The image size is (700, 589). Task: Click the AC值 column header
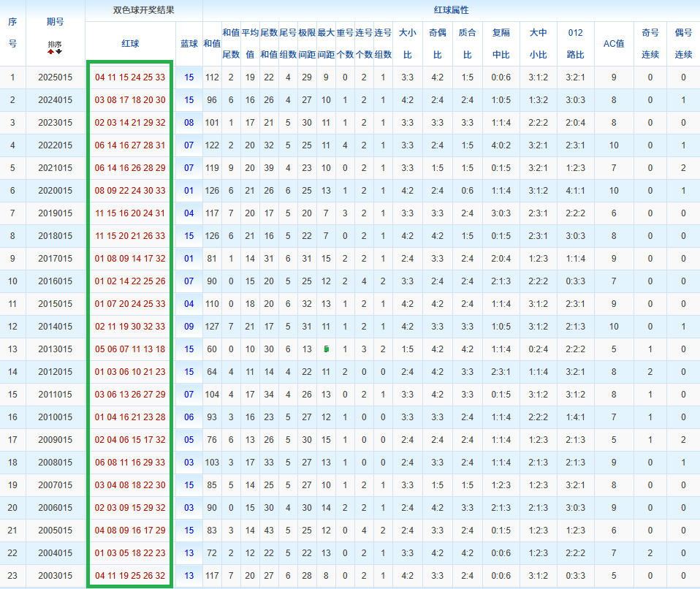tap(613, 44)
